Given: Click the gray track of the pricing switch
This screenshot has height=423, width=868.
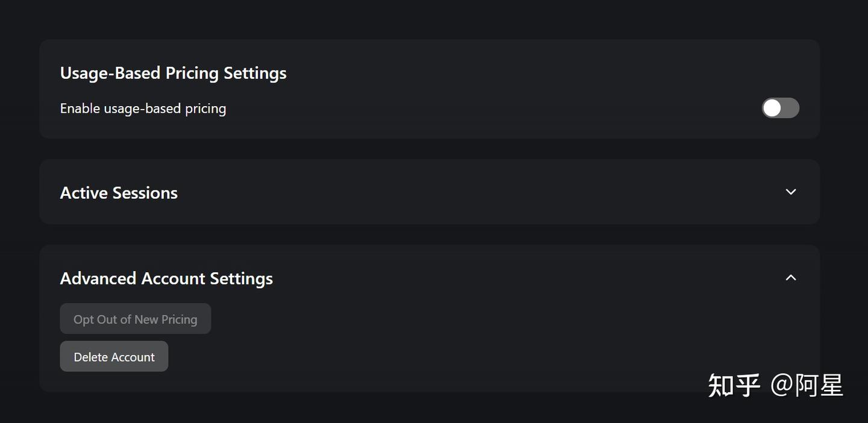Looking at the screenshot, I should [x=790, y=108].
